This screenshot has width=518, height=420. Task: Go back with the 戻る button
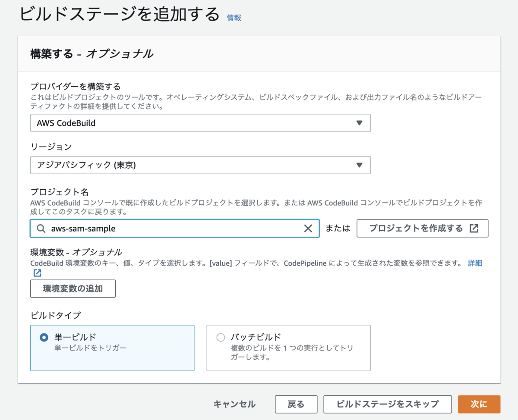pyautogui.click(x=296, y=404)
